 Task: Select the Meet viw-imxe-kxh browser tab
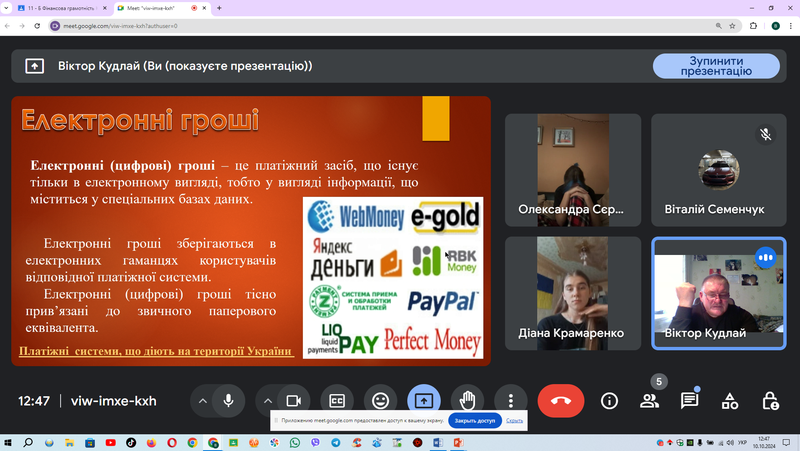pos(162,8)
